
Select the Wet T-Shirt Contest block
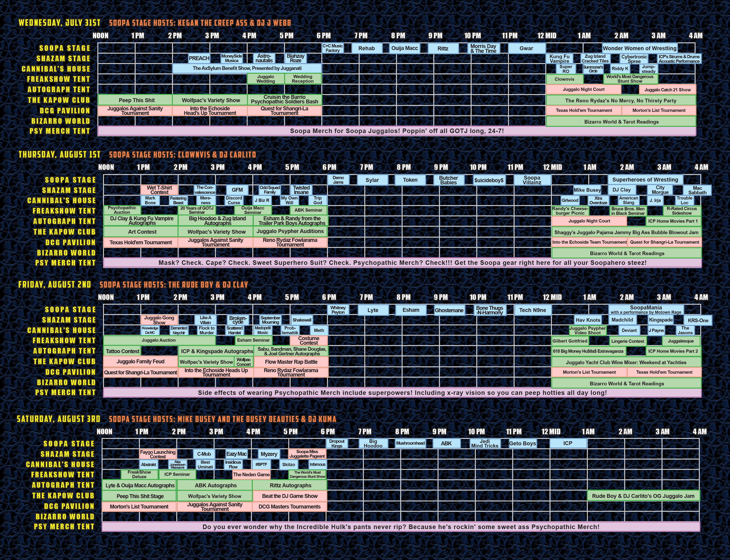coord(159,190)
